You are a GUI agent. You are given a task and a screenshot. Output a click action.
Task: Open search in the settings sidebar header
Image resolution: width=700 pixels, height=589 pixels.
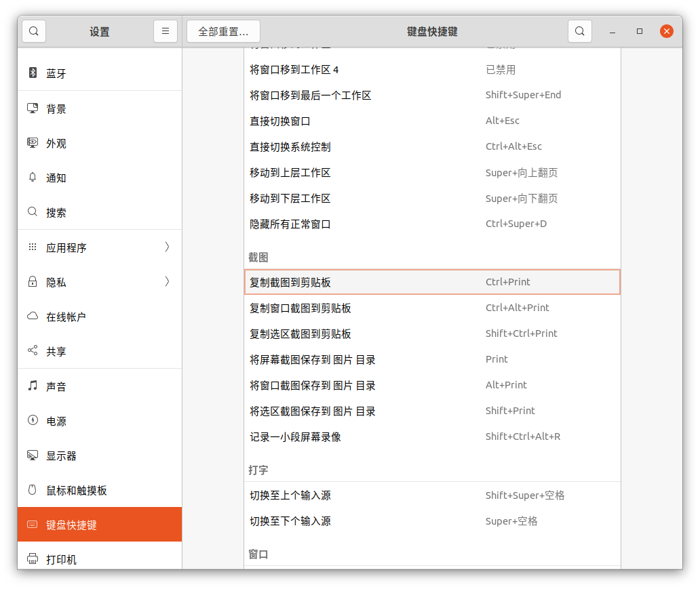pos(34,31)
